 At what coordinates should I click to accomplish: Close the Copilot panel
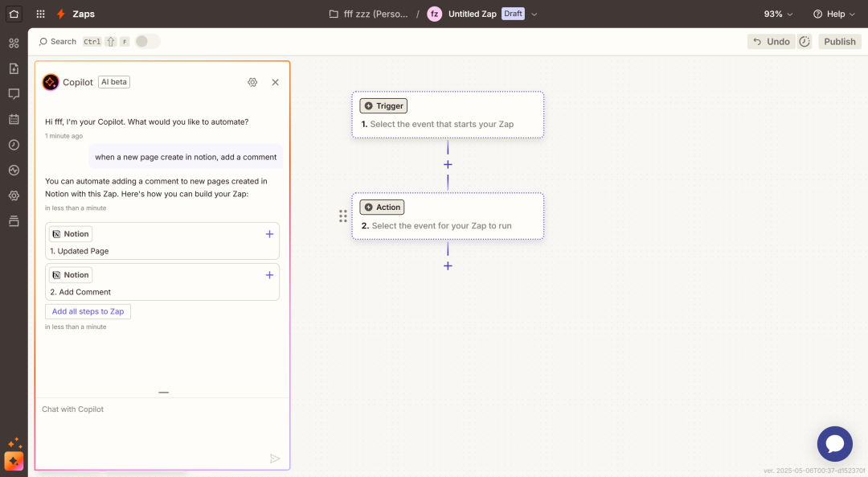click(275, 82)
